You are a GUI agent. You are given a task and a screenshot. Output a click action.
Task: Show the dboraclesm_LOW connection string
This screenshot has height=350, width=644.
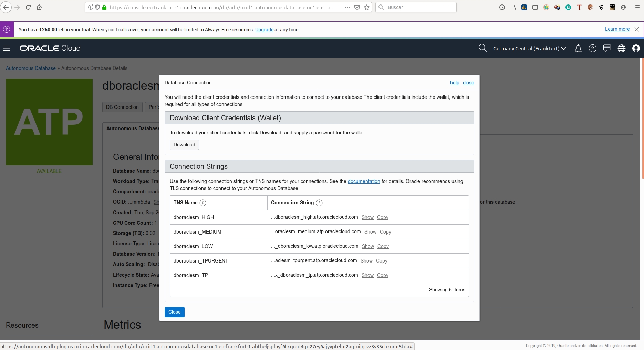pyautogui.click(x=368, y=246)
